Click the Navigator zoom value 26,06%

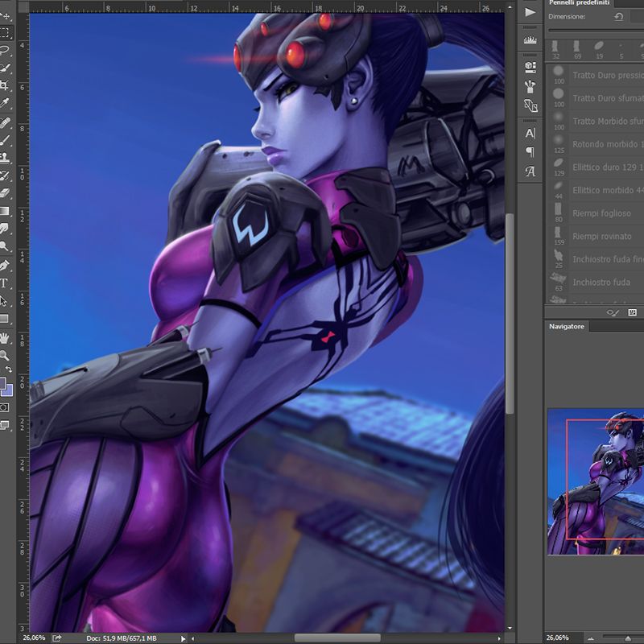[x=557, y=638]
